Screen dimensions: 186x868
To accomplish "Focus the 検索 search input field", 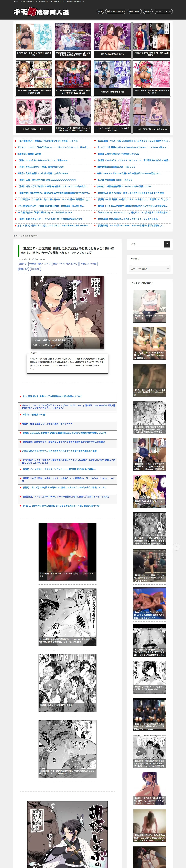I will 147,244.
